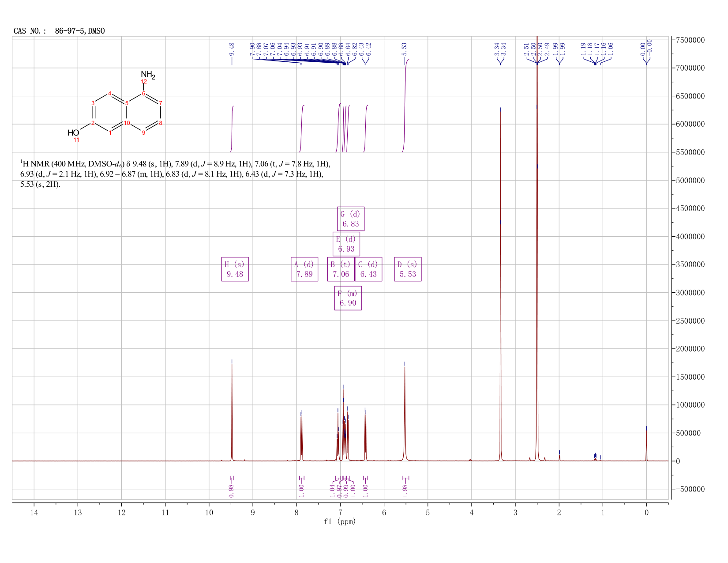Click the CAS NO. 86-97-5 title text
728x563 pixels.
coord(59,31)
